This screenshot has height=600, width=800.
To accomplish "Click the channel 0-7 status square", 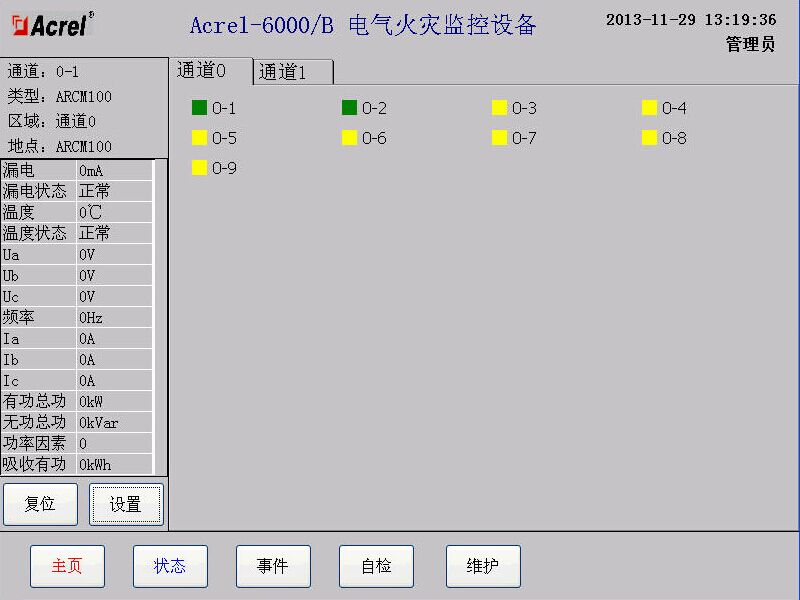I will coord(499,138).
